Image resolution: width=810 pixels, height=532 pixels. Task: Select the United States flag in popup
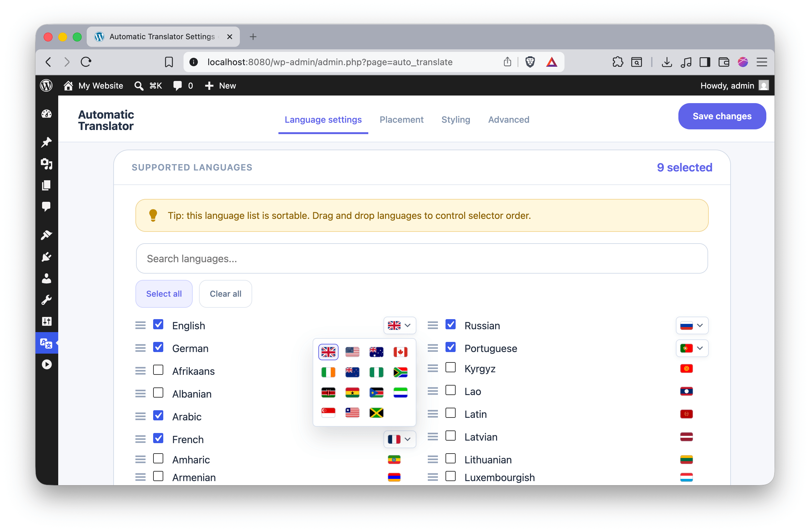pos(352,352)
